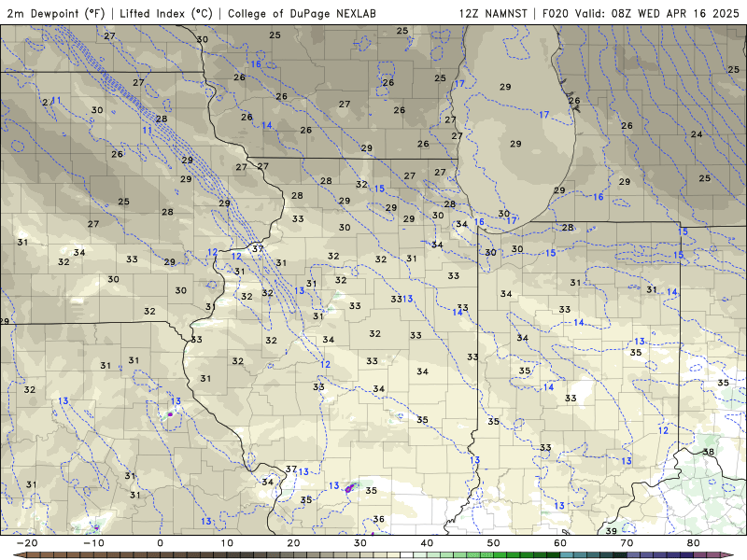Click the 40 label on the color scale
The width and height of the screenshot is (747, 560).
[427, 543]
